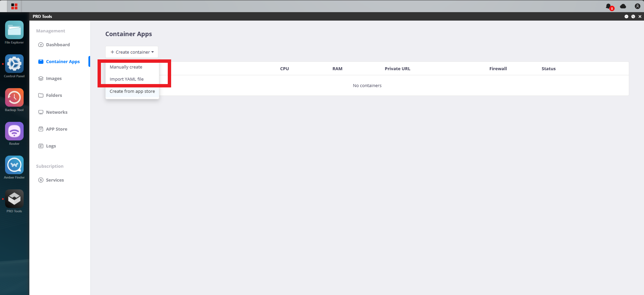Open the Folders section
644x295 pixels.
[x=50, y=95]
